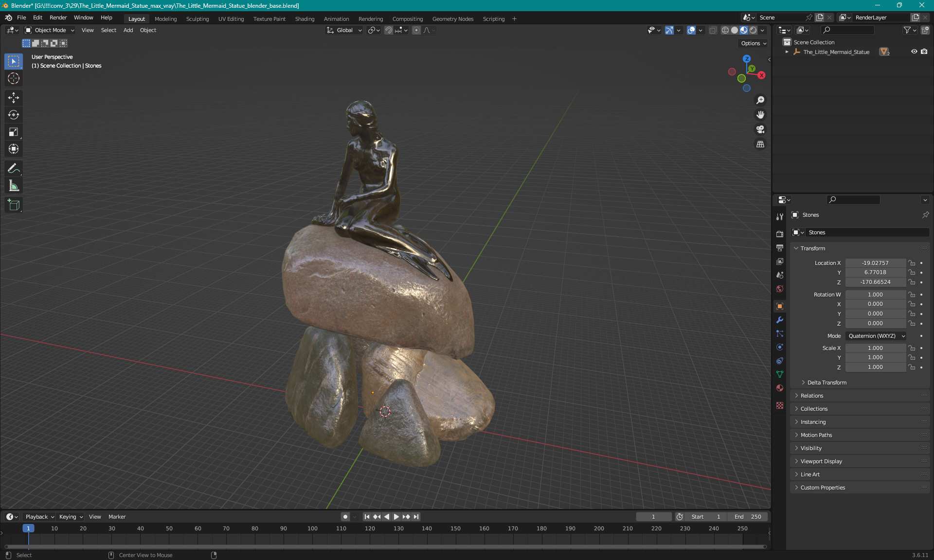The width and height of the screenshot is (934, 560).
Task: Click the object name field Stones
Action: coord(866,232)
